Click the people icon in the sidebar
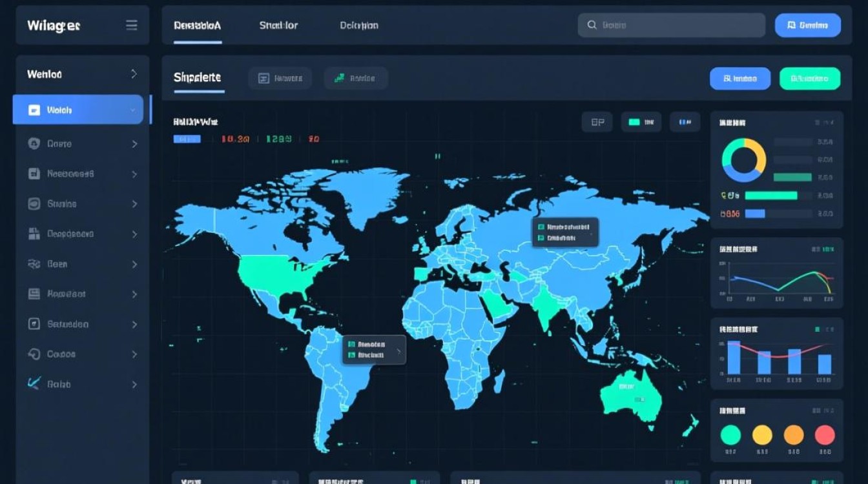 34,264
